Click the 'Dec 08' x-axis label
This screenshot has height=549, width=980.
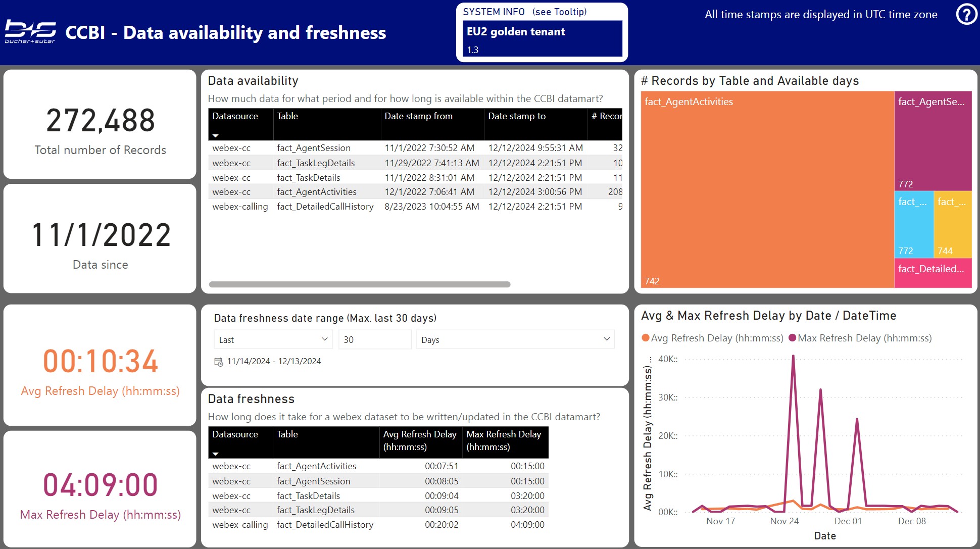pyautogui.click(x=912, y=521)
